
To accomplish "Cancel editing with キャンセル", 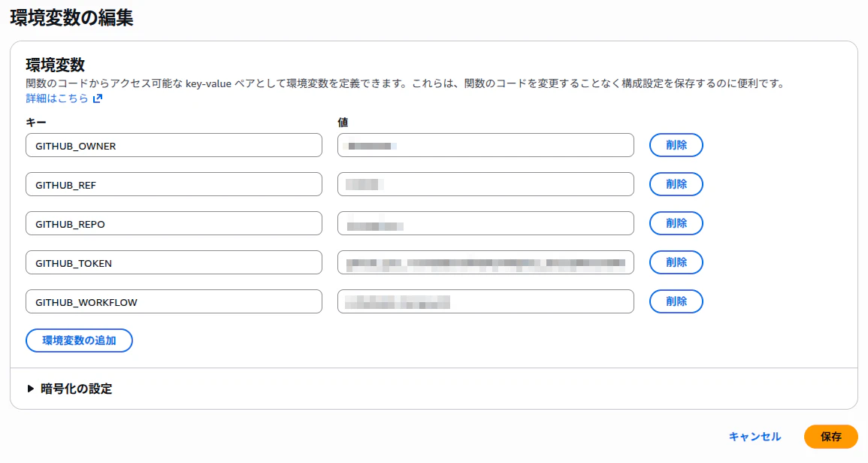I will coord(755,437).
